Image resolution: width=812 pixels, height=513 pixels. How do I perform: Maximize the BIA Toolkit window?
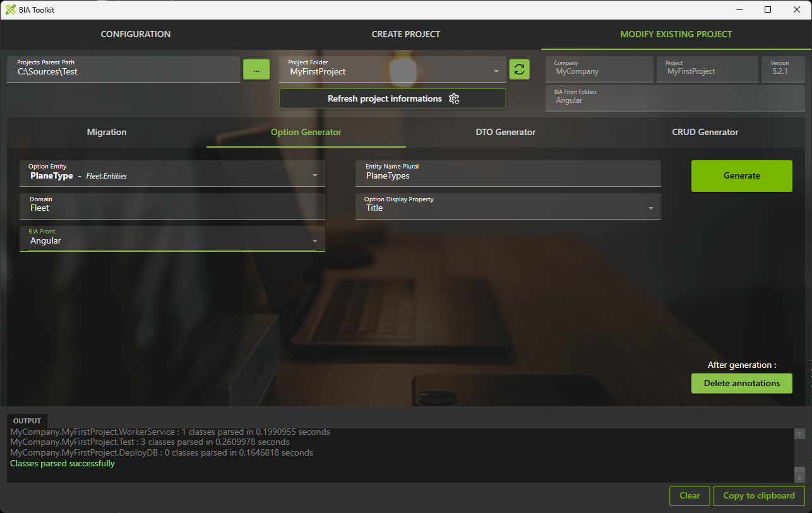tap(768, 9)
